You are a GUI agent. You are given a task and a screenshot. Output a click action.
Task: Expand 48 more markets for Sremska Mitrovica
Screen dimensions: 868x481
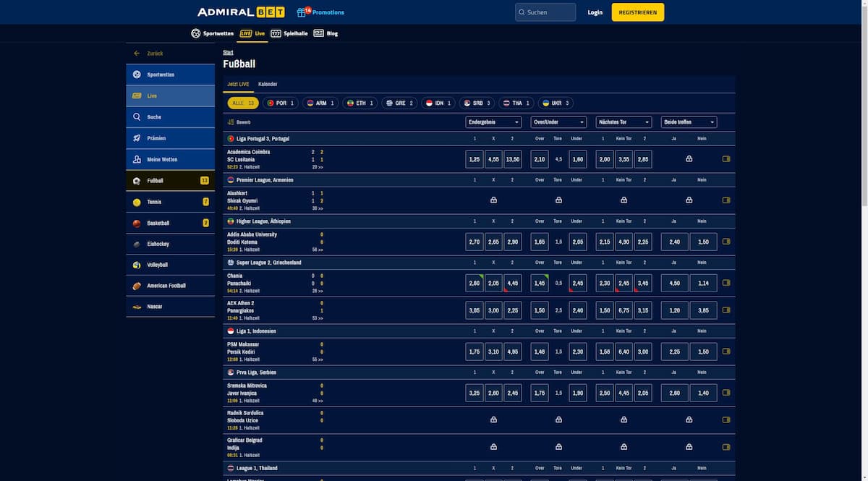pos(318,401)
